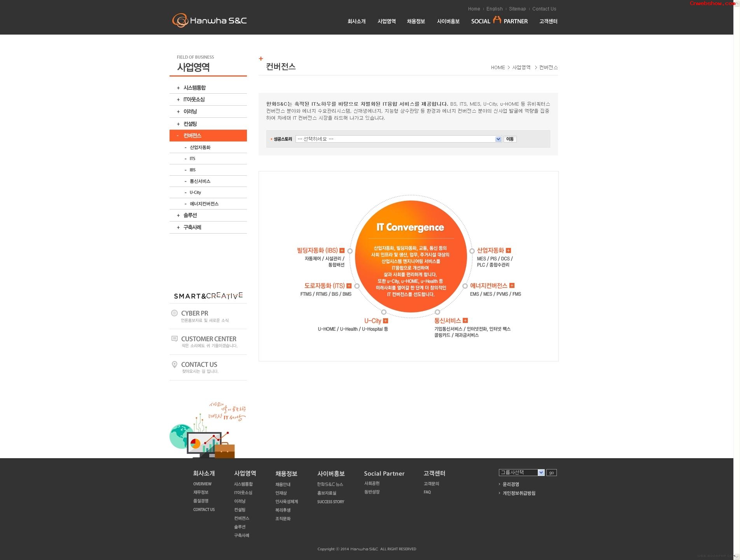Screen dimensions: 740x560
Task: Click 사회공헌 footer link
Action: click(x=372, y=483)
